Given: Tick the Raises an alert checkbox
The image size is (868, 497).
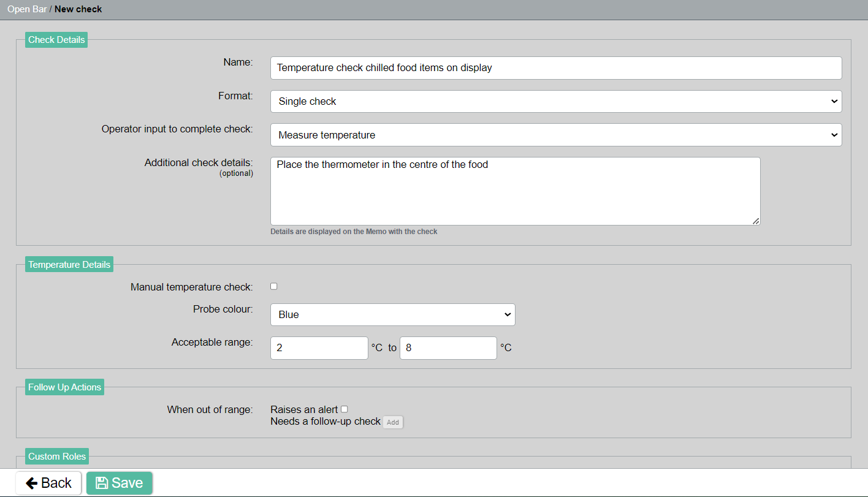Looking at the screenshot, I should 345,409.
